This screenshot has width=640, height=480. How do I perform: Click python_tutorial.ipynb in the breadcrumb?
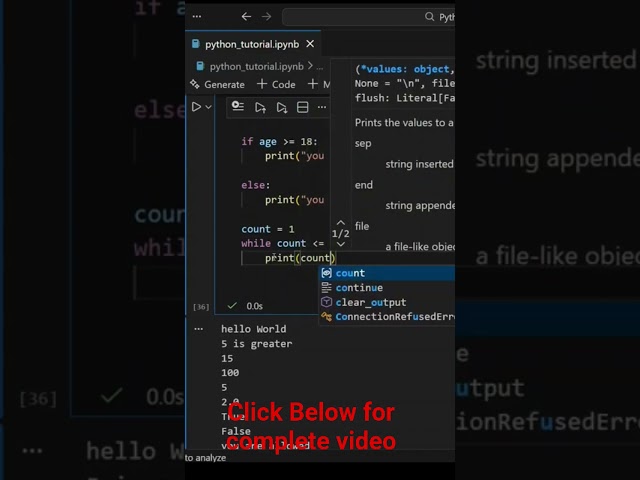[256, 66]
